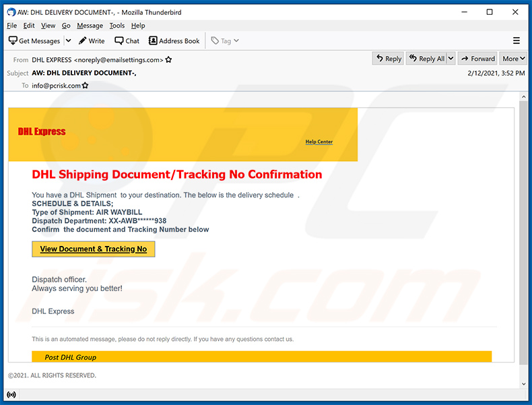Click the online status icon in status bar
This screenshot has height=405, width=532.
[x=11, y=394]
